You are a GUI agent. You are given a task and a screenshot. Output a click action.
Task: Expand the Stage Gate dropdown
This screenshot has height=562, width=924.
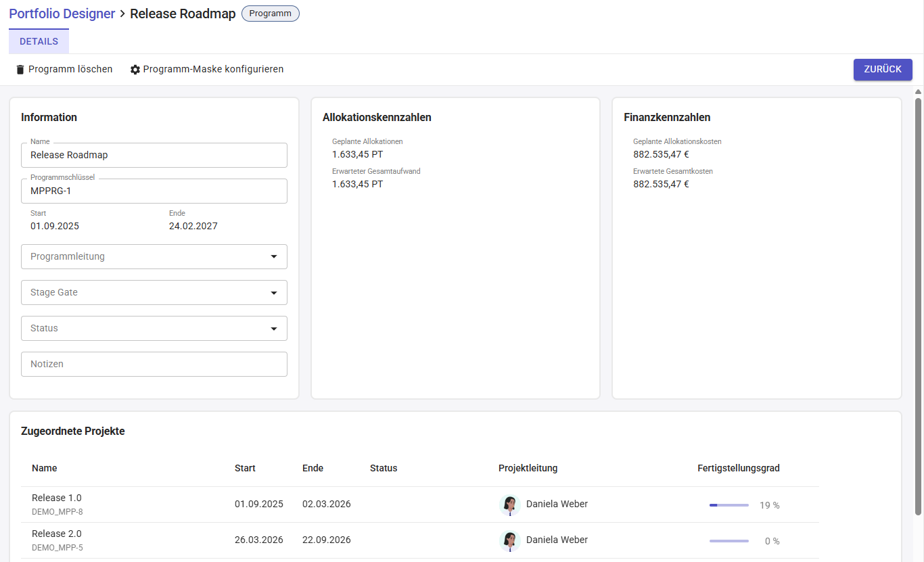tap(154, 292)
